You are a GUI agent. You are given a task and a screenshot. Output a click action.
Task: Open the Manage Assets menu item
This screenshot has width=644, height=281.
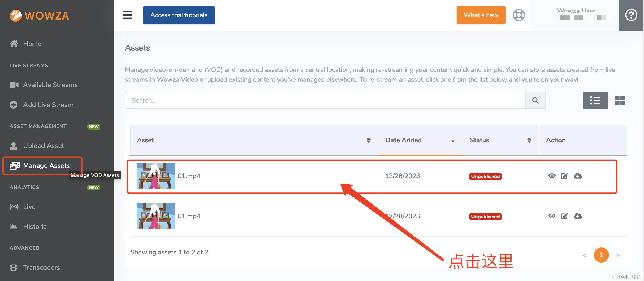pyautogui.click(x=46, y=165)
